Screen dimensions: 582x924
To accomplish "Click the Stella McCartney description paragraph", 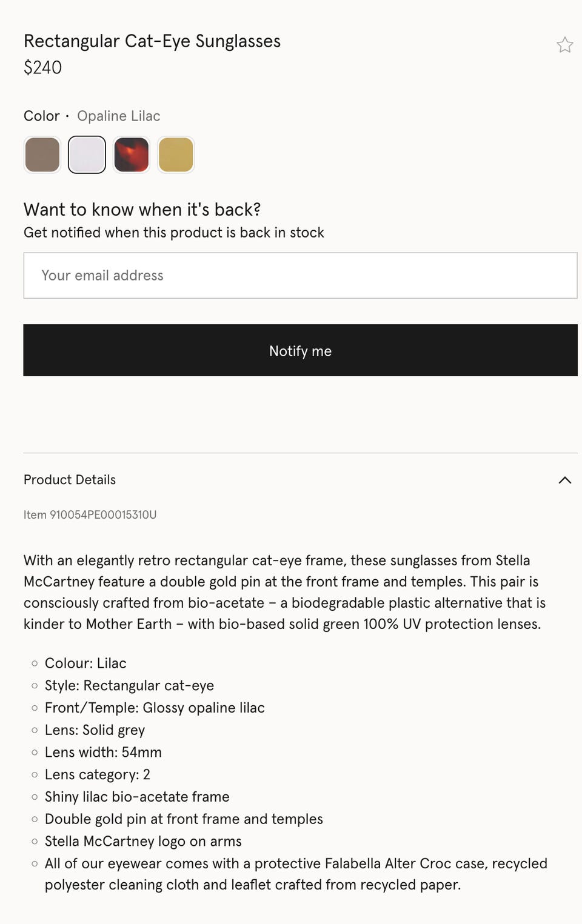I will pyautogui.click(x=284, y=592).
